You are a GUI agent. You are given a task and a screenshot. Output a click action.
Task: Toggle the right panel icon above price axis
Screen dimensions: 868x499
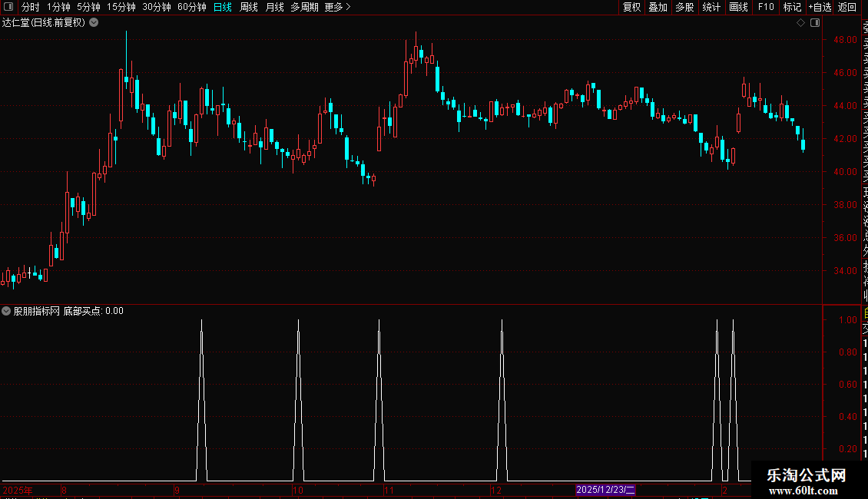coord(815,23)
